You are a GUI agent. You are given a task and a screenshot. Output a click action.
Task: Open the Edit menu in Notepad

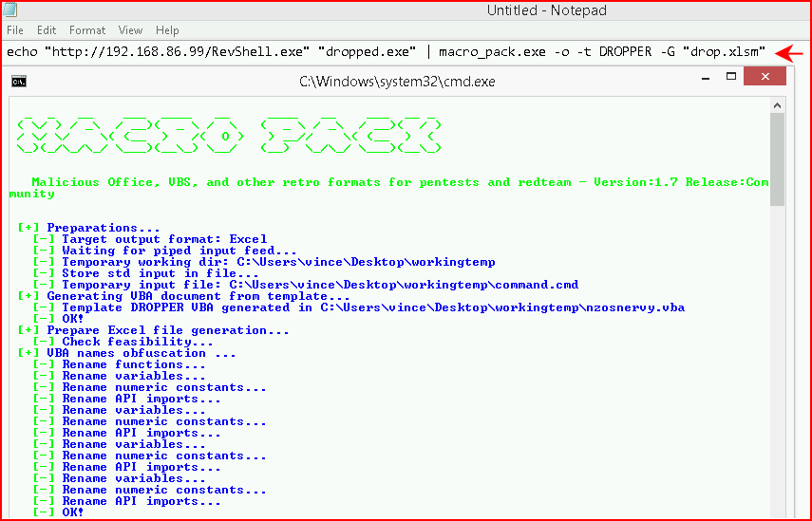point(47,30)
